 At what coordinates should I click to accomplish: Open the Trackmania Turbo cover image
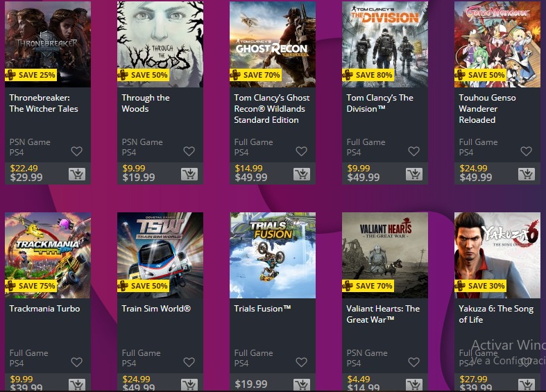coord(48,255)
